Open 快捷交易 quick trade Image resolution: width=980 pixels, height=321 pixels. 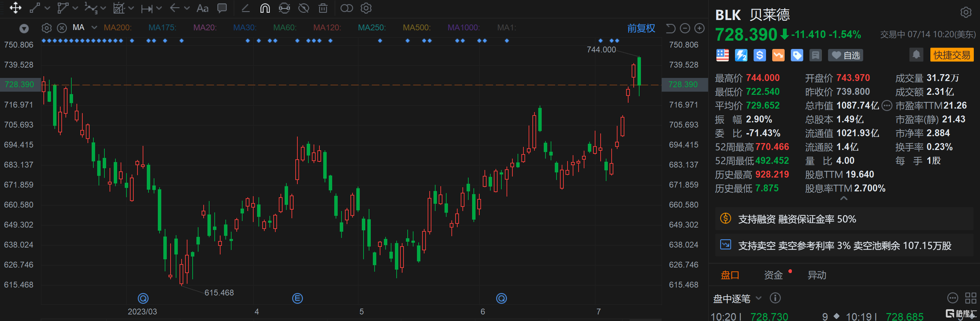951,55
